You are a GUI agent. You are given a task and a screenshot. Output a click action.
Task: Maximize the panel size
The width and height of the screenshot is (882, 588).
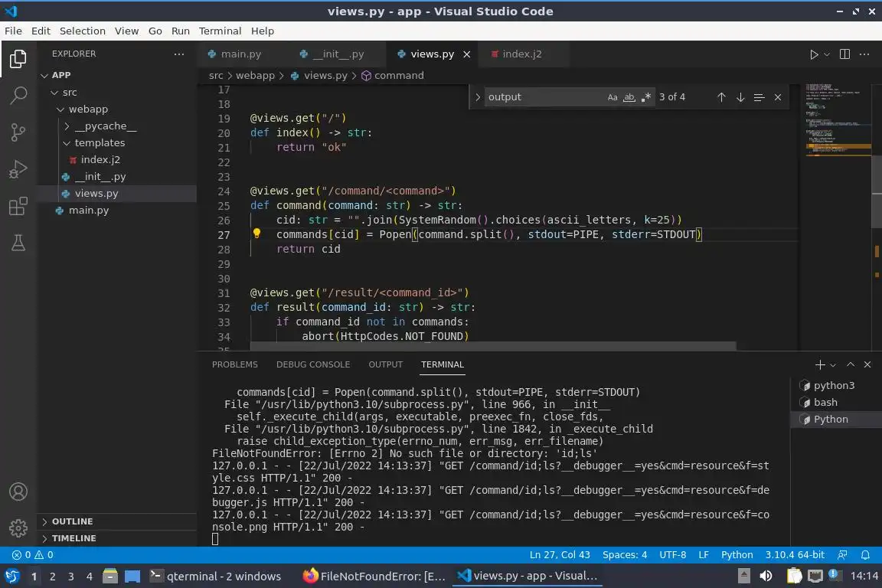(x=851, y=364)
